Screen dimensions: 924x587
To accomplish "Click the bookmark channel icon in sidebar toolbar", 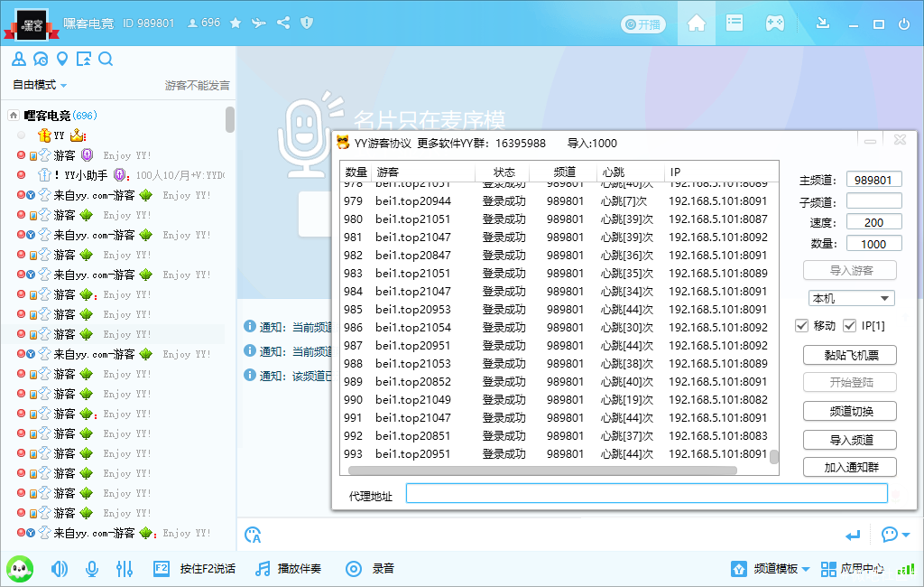I will tap(84, 59).
